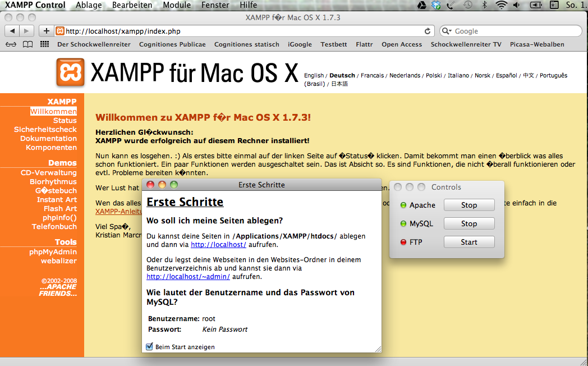
Task: Switch page language to Nederlands
Action: 405,75
